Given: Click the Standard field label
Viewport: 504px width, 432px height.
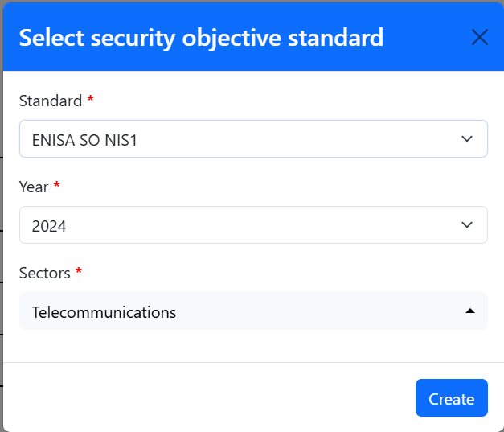Looking at the screenshot, I should coord(51,101).
